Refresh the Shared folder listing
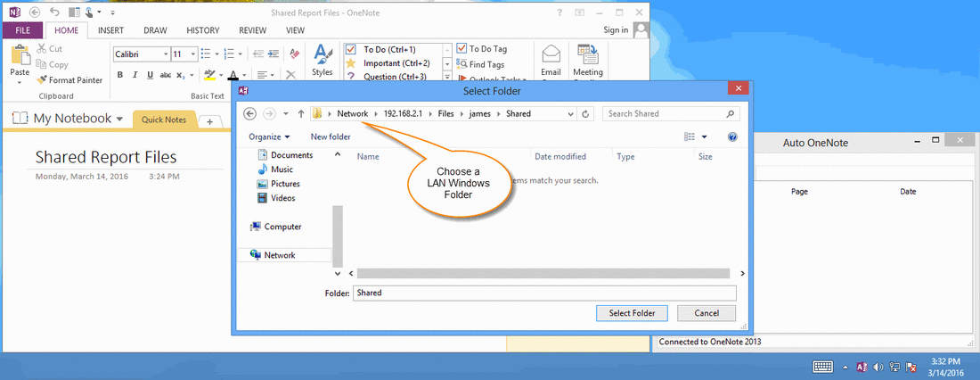This screenshot has height=380, width=980. (585, 114)
